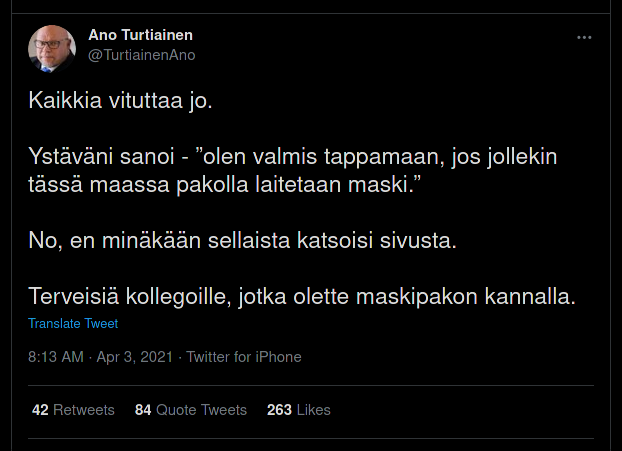Click Translate Tweet

coord(73,324)
